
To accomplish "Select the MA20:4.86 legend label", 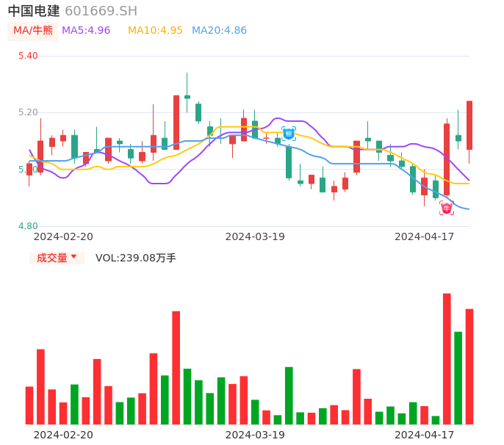I will coord(219,31).
